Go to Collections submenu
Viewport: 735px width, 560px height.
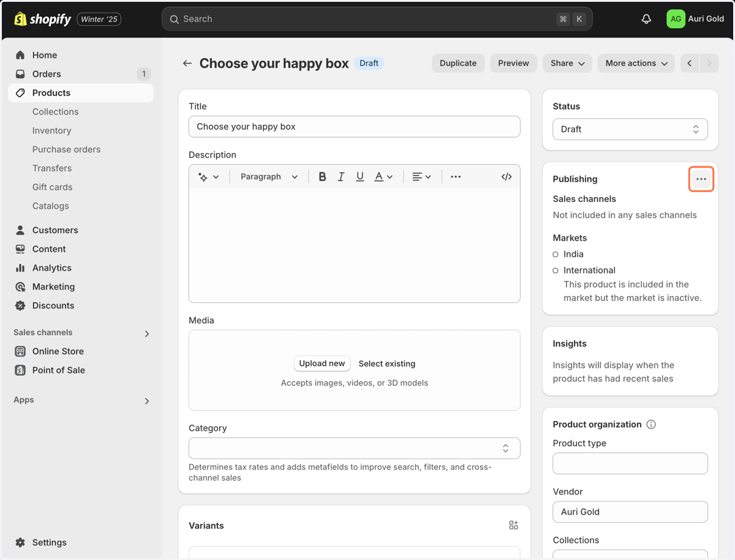coord(55,112)
